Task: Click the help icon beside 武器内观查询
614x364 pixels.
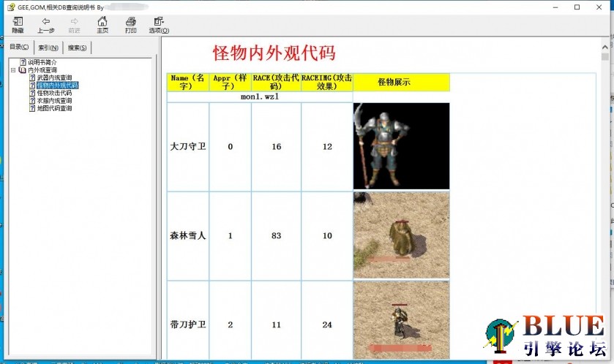Action: (x=32, y=77)
